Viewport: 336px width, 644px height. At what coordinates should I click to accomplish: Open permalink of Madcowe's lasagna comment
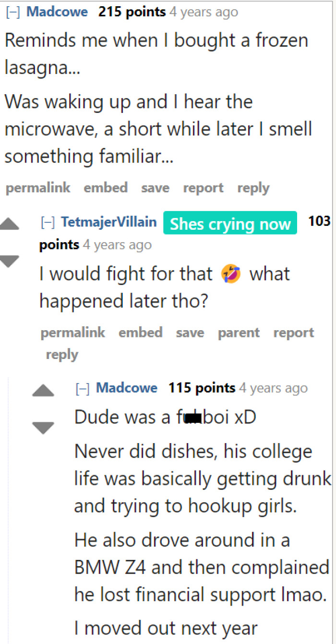37,188
